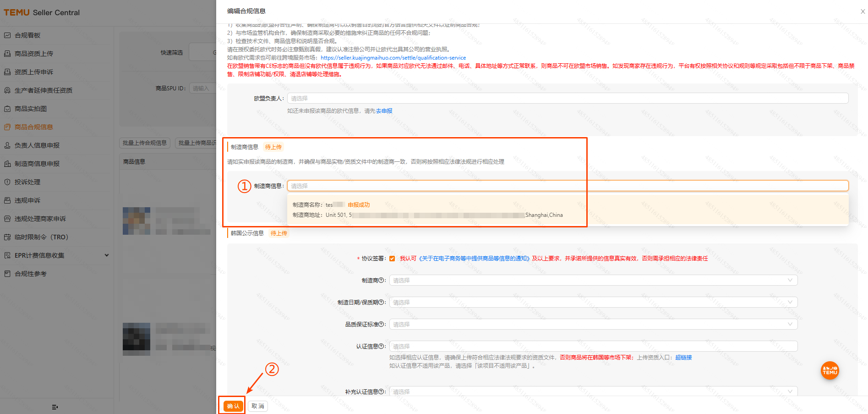Open the 制造商 dropdown in Korea section
The image size is (868, 414).
(593, 280)
